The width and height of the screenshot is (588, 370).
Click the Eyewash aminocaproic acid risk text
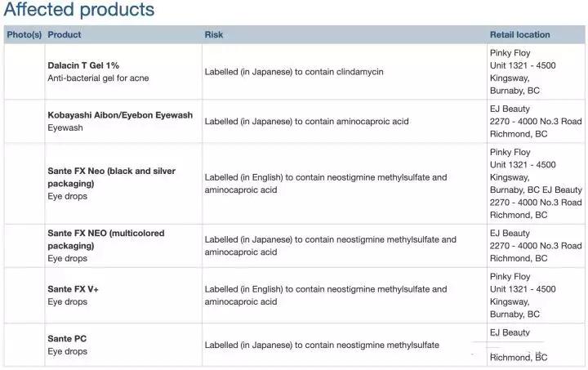click(x=306, y=122)
